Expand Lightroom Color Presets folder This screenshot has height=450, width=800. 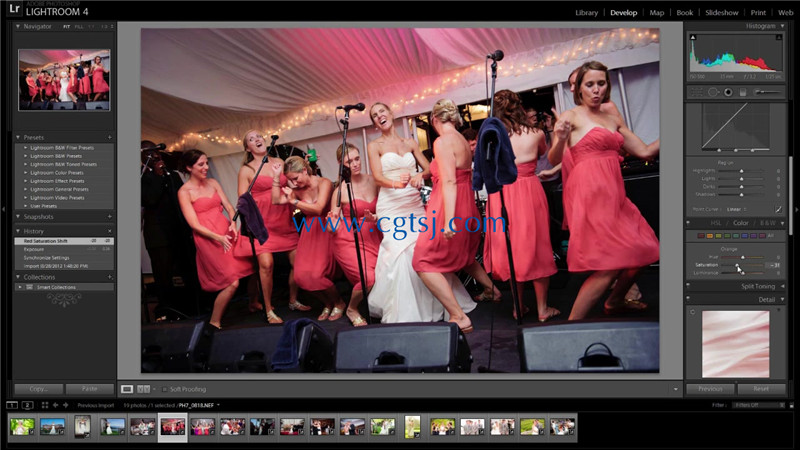(x=26, y=172)
